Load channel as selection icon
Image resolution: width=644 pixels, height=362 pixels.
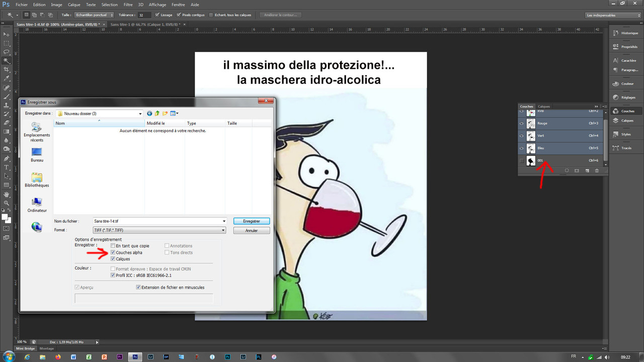tap(567, 170)
